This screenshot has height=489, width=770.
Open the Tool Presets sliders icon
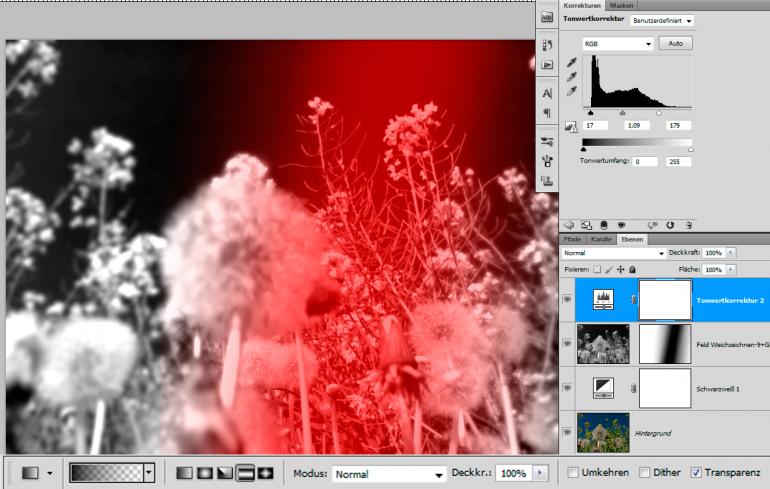547,141
